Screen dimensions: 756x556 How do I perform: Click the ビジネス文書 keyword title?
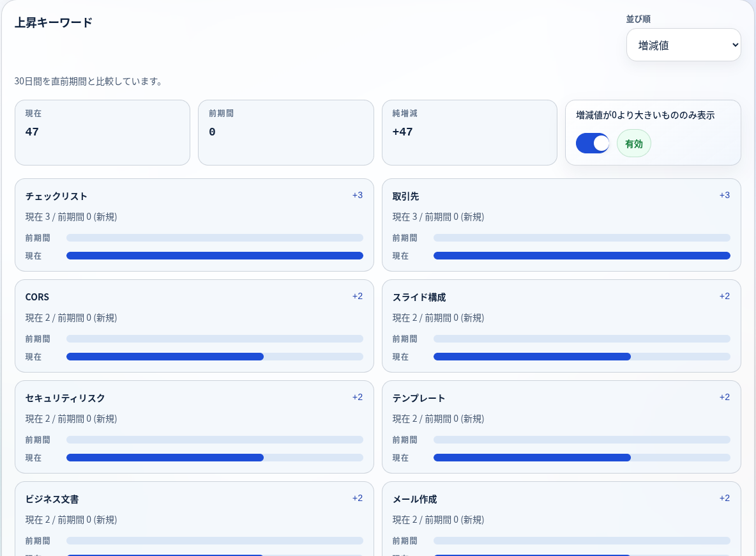tap(52, 499)
